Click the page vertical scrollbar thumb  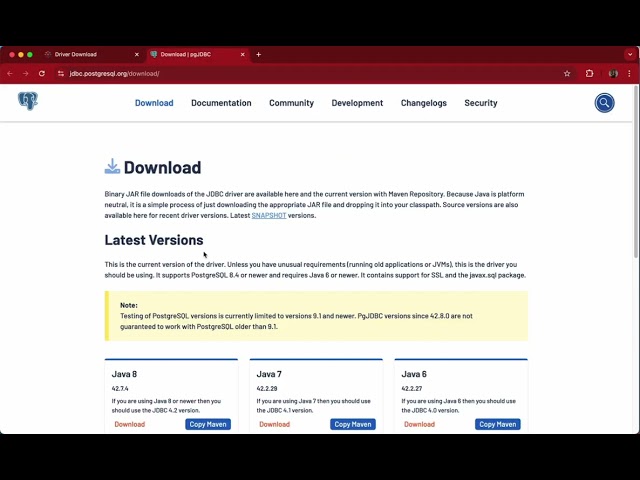click(x=636, y=171)
